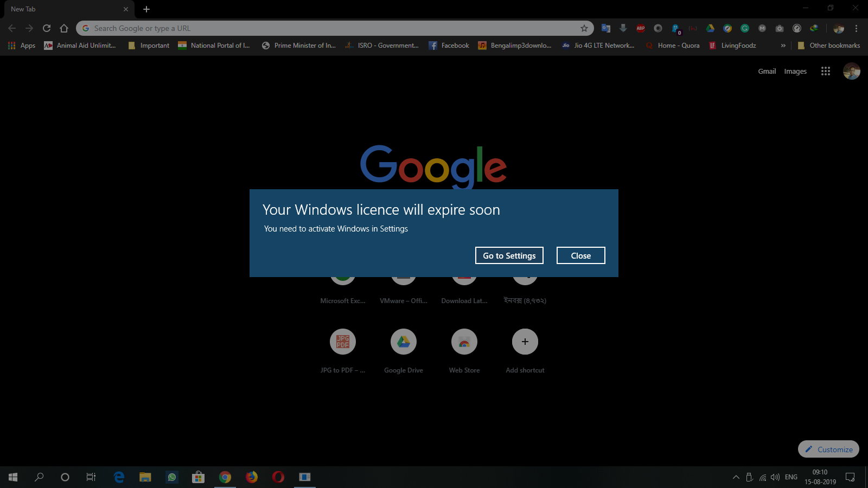Open the Other bookmarks folder
The image size is (868, 488).
pos(828,46)
